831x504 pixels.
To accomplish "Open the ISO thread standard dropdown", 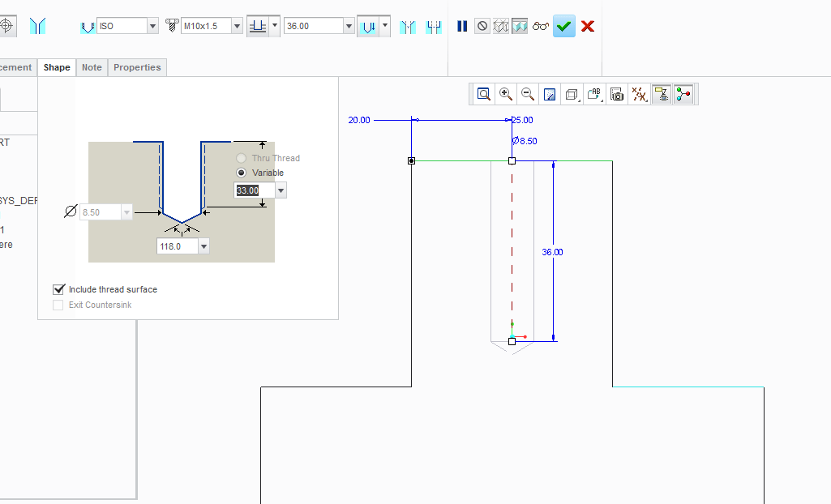I will coord(152,26).
